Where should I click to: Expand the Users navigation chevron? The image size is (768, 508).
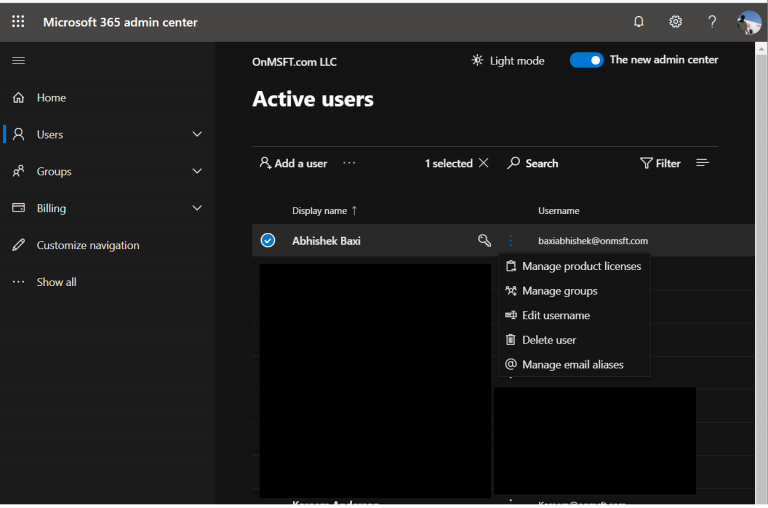click(197, 134)
